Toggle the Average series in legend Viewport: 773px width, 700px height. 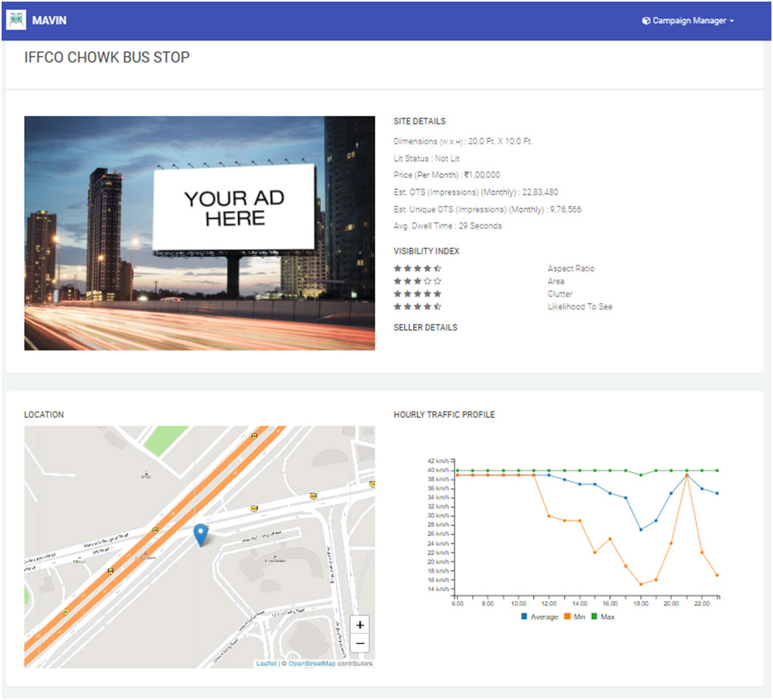544,617
